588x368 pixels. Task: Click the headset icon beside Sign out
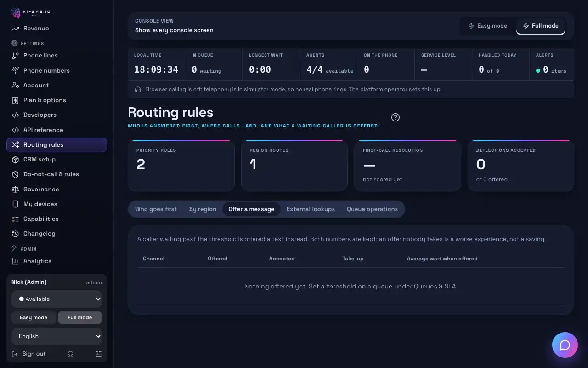click(x=70, y=354)
